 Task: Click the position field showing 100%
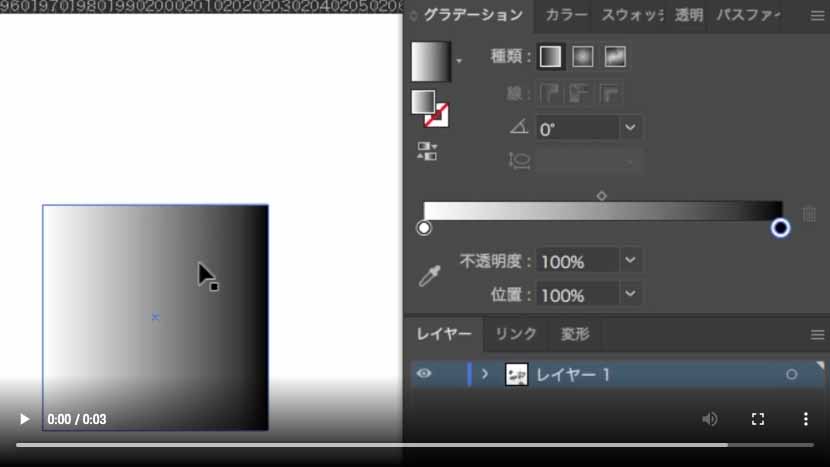point(577,295)
